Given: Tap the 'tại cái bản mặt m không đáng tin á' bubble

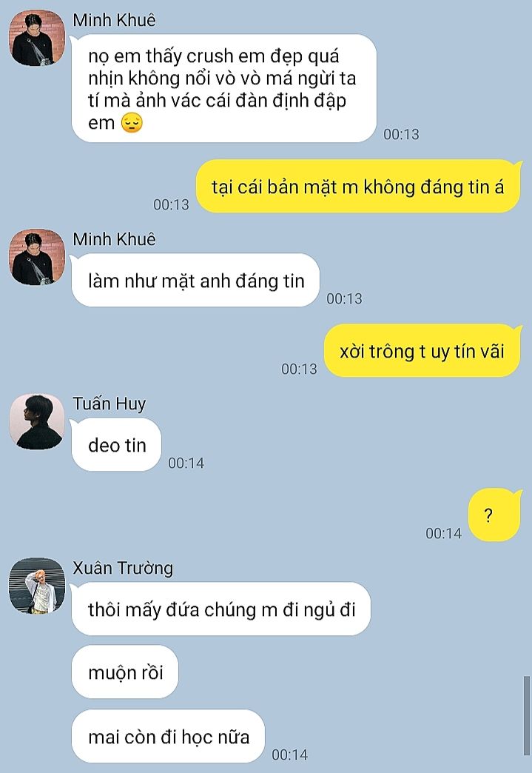Looking at the screenshot, I should pos(358,187).
